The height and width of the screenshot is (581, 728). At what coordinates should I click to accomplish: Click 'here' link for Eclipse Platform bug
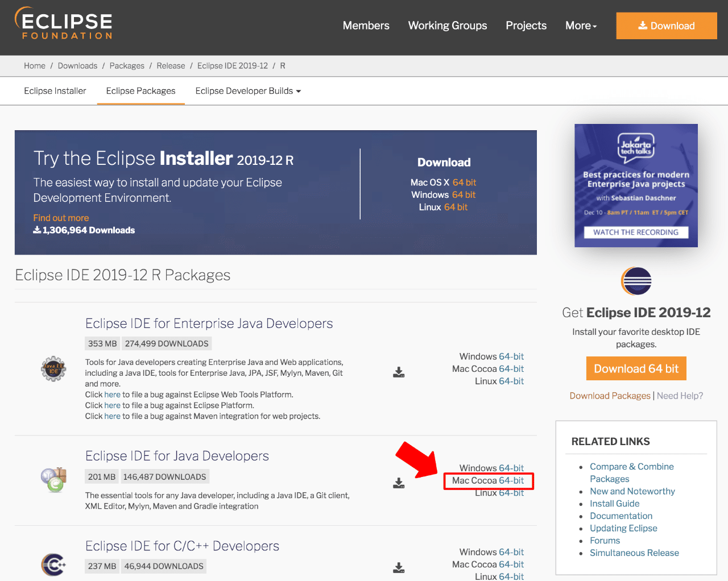pyautogui.click(x=112, y=405)
